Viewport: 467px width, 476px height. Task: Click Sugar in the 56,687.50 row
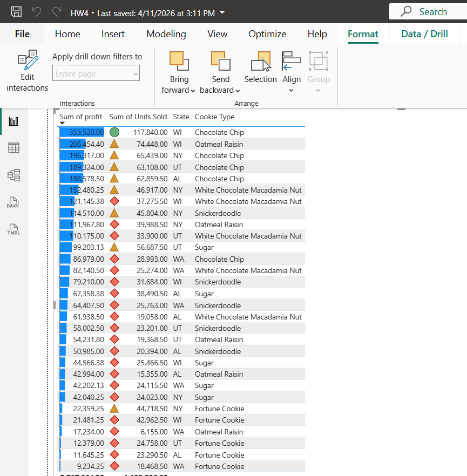pos(205,247)
